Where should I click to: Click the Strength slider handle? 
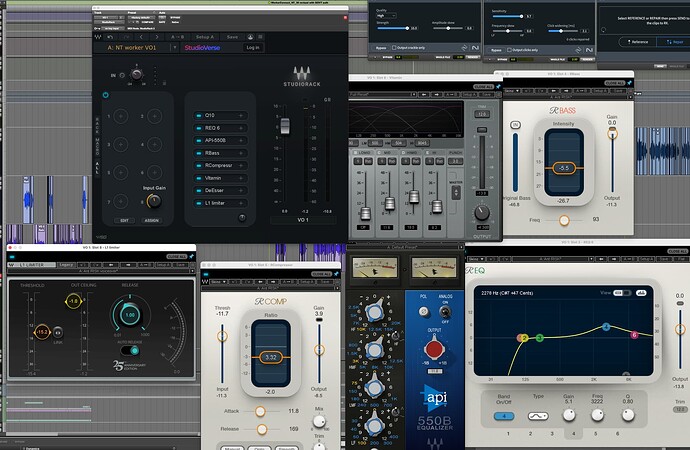pos(406,28)
